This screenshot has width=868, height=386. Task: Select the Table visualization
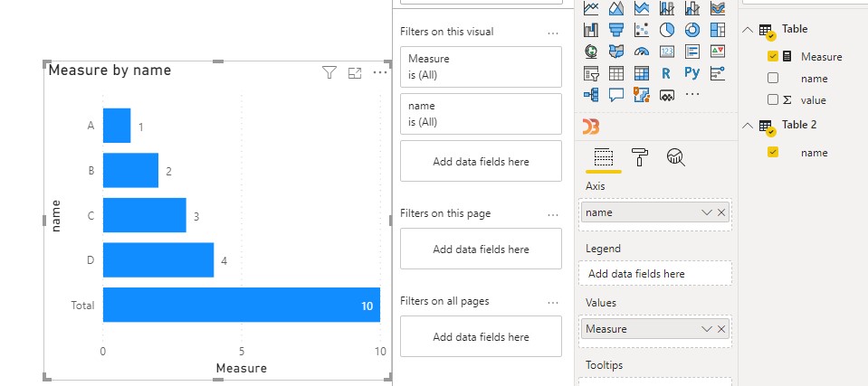coord(616,73)
